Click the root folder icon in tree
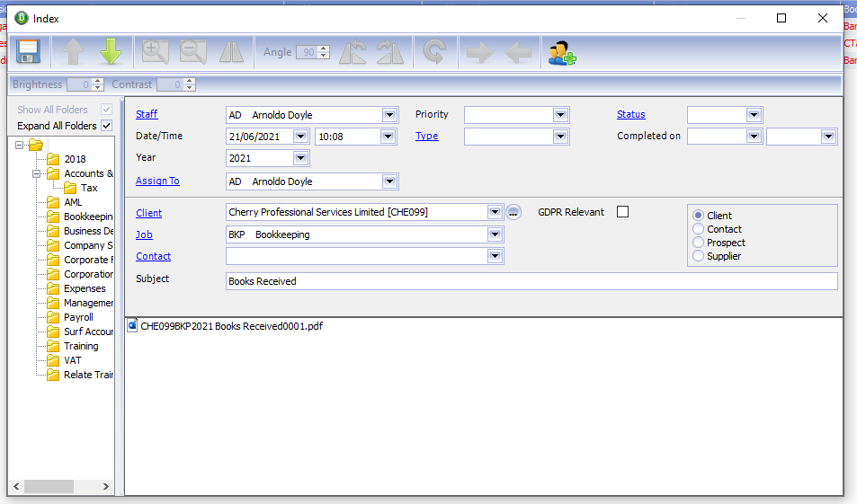The width and height of the screenshot is (857, 504). (x=36, y=145)
